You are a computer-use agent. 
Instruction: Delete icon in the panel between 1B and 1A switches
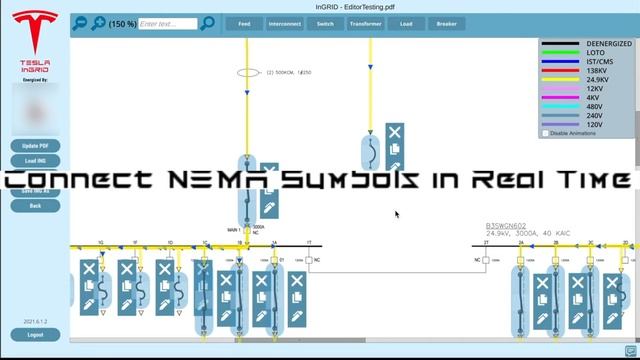pos(262,280)
